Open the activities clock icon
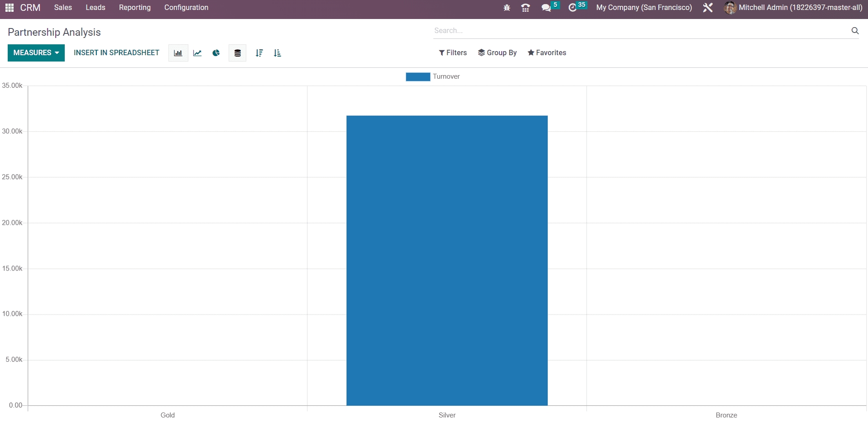The width and height of the screenshot is (868, 422). (573, 8)
